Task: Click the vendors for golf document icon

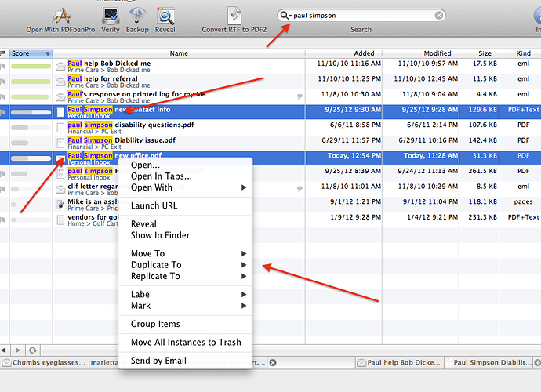Action: 60,220
